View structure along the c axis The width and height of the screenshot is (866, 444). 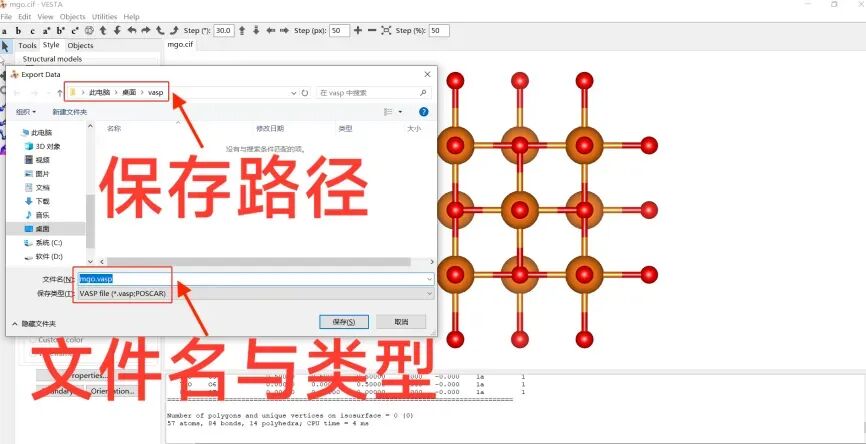[x=32, y=31]
